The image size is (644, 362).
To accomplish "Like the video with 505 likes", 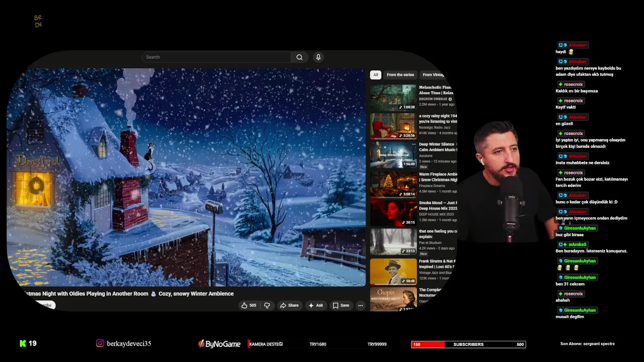I will pyautogui.click(x=249, y=305).
